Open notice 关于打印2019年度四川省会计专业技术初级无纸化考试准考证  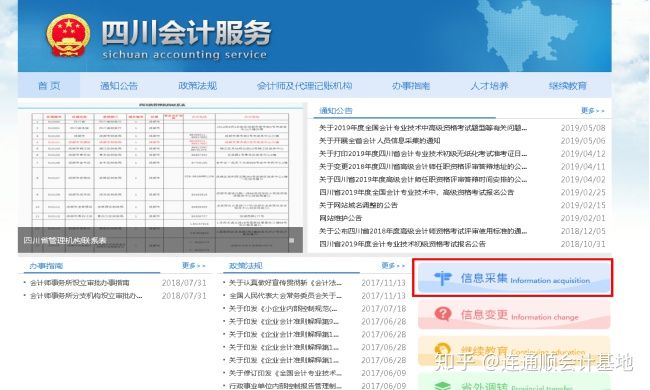tap(423, 153)
